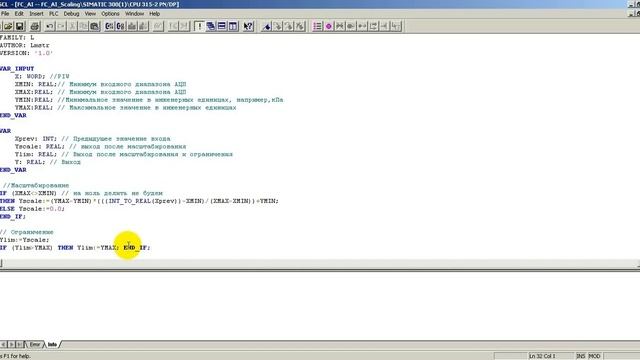Click the debug icon right of the breakpoint circle

coord(340,27)
